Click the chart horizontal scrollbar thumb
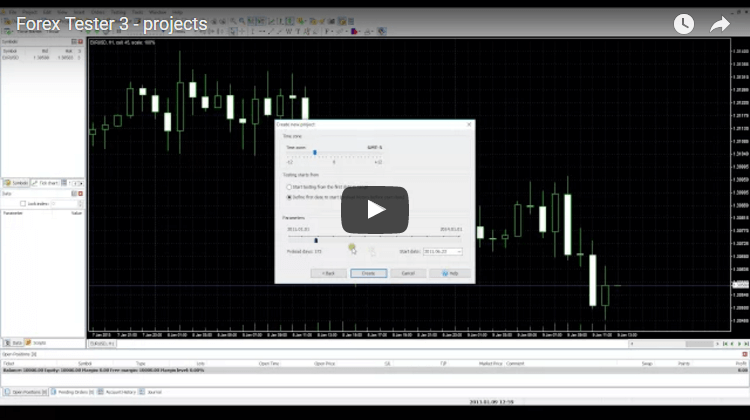The width and height of the screenshot is (750, 420). tap(699, 344)
